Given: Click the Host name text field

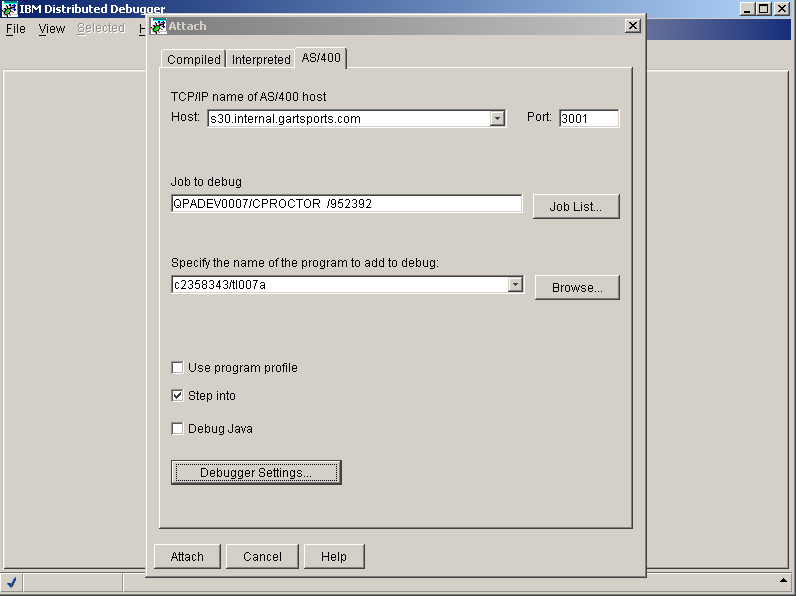Looking at the screenshot, I should click(349, 118).
